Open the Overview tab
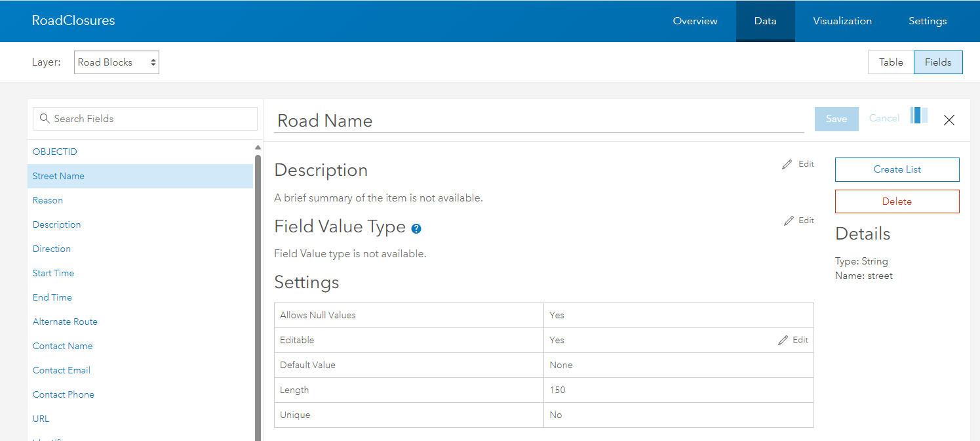The width and height of the screenshot is (980, 441). coord(695,20)
